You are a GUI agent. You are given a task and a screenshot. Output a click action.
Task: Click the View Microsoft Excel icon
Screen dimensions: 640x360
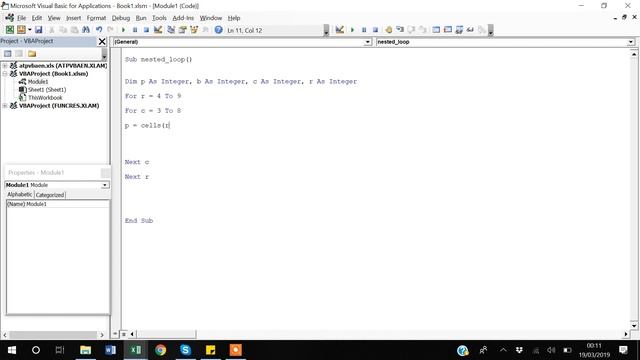9,30
